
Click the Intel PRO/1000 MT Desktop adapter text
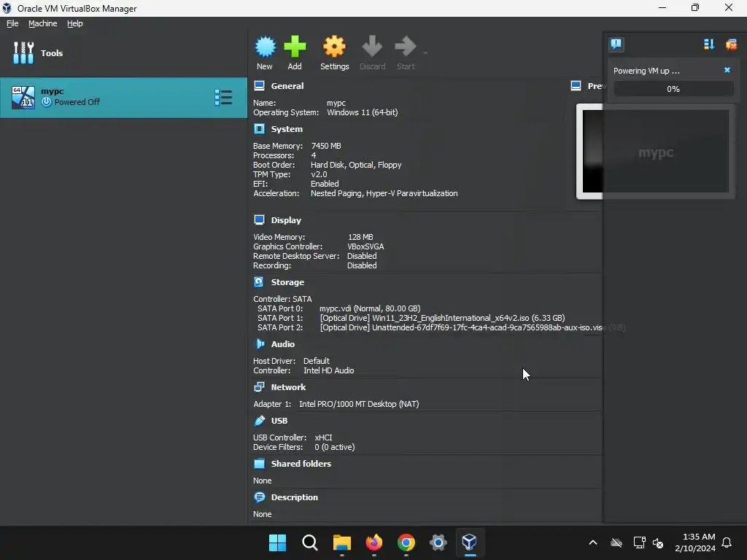[x=359, y=404]
